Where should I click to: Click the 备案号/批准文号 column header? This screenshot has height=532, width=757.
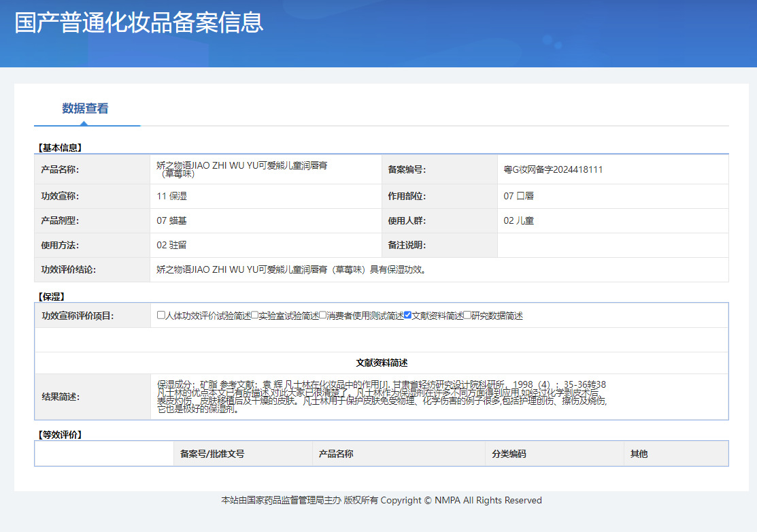[x=212, y=454]
